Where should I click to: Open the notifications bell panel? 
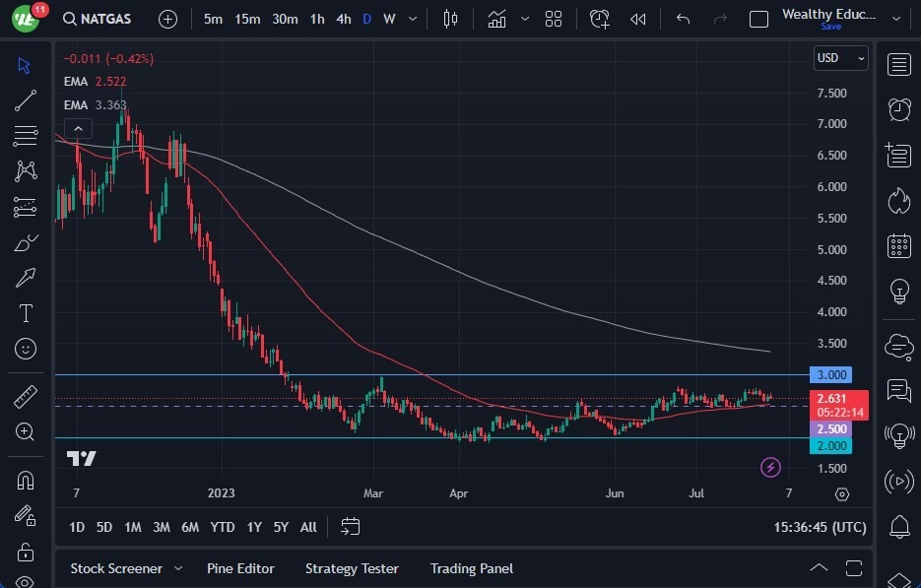tap(898, 526)
